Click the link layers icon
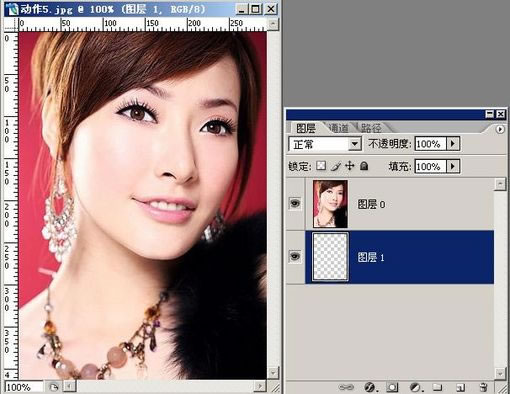The height and width of the screenshot is (394, 510). [346, 387]
